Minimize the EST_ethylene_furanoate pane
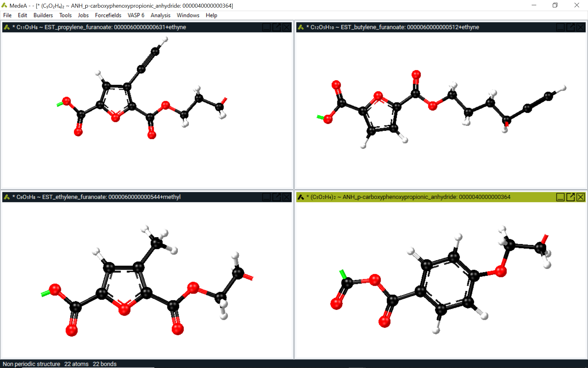The height and width of the screenshot is (368, 588). [266, 197]
